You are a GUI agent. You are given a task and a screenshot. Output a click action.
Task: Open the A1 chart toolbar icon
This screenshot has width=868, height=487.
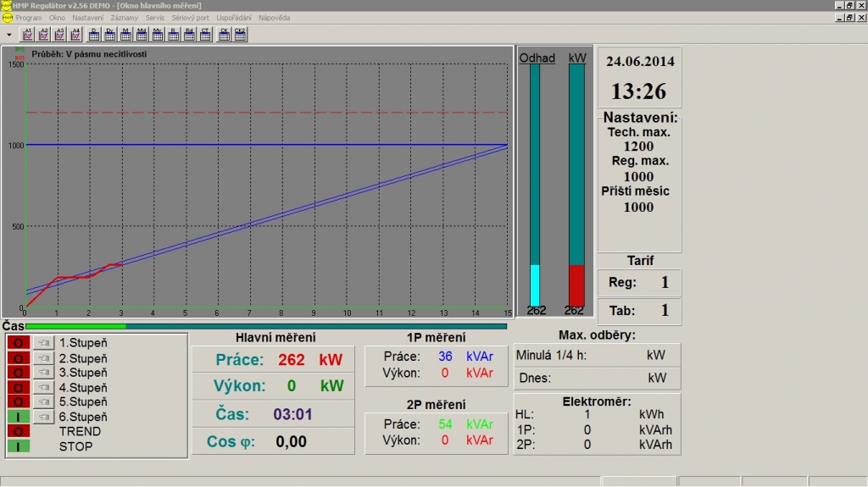click(27, 35)
